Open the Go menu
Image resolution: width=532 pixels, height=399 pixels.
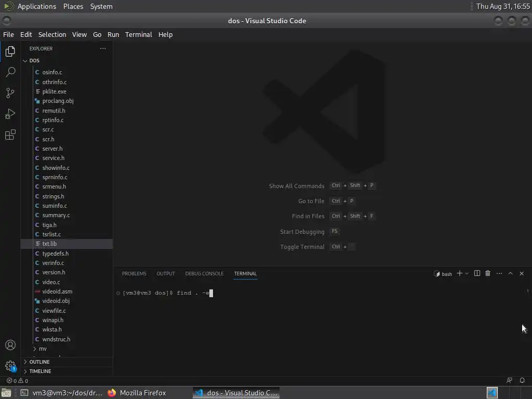(x=97, y=35)
